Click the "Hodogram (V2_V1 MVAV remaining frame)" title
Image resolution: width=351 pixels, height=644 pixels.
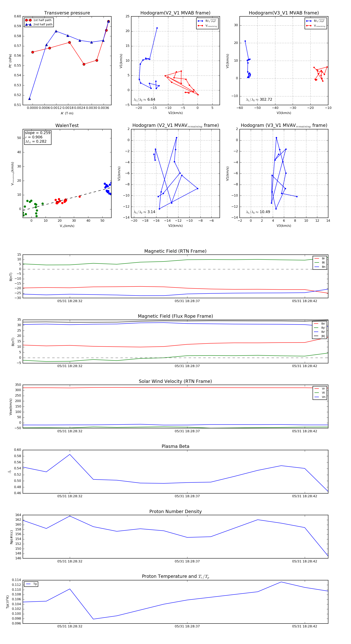pos(175,125)
